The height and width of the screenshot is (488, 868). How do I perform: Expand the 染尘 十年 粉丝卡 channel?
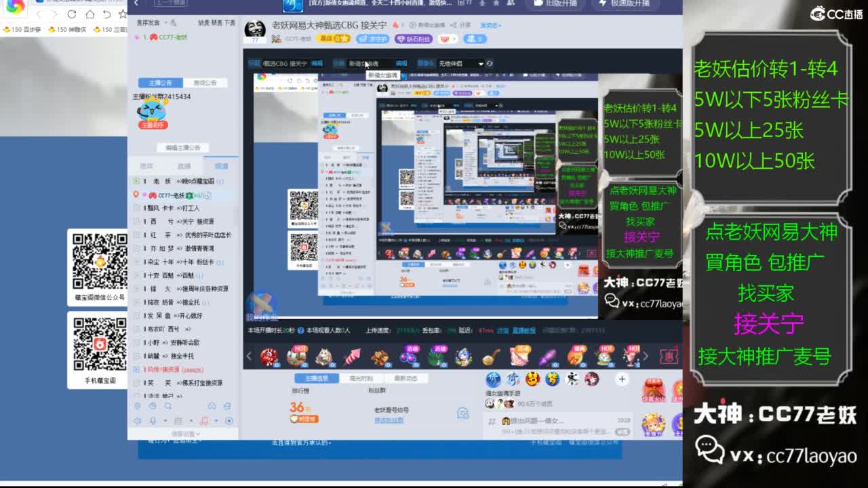click(x=136, y=262)
